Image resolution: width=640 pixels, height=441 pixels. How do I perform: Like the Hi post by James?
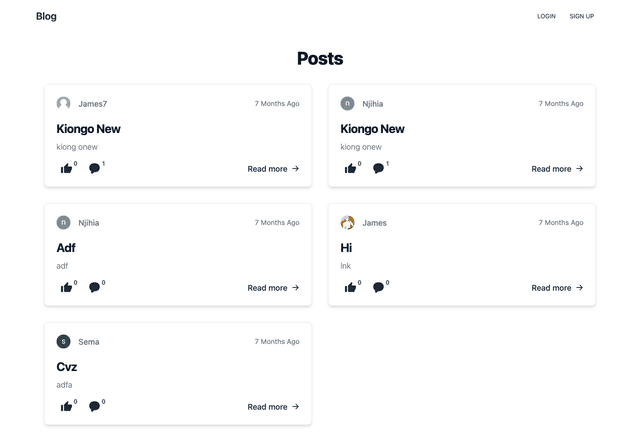coord(350,287)
